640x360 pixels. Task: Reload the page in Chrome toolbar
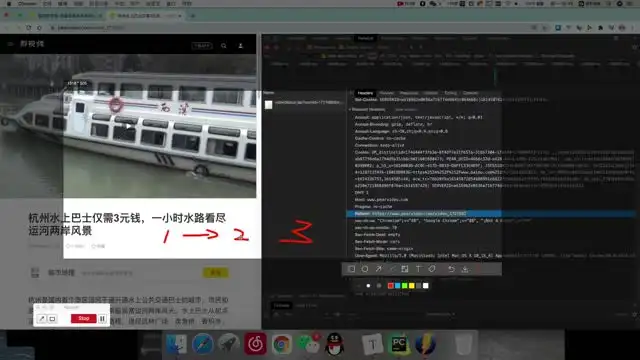(28, 28)
